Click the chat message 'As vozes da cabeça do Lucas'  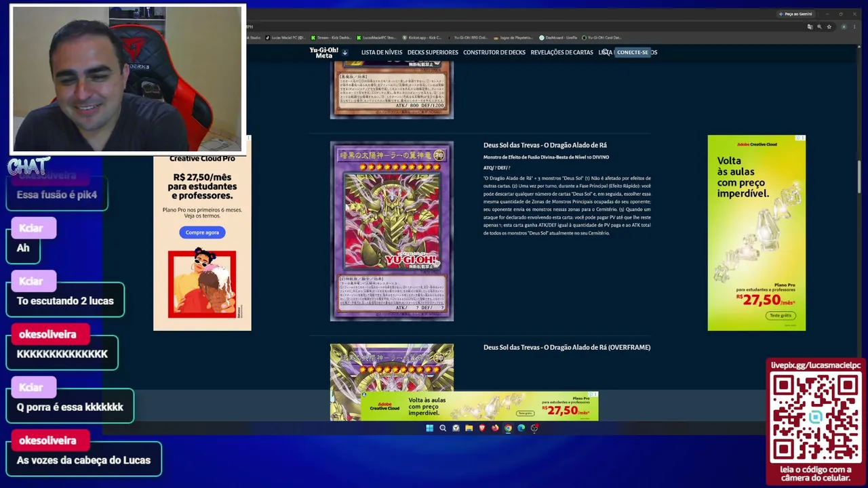pos(83,460)
